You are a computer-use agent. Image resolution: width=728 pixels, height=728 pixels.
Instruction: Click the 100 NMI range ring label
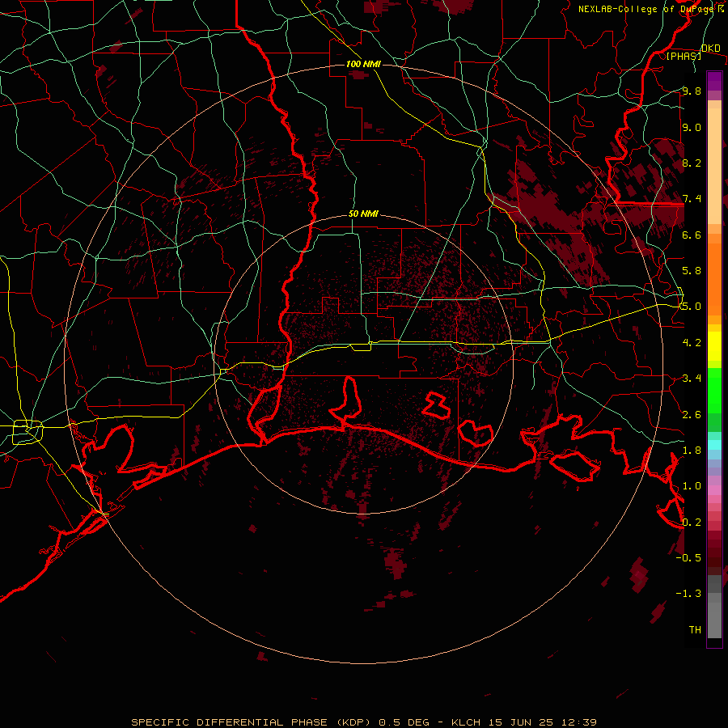[x=363, y=64]
